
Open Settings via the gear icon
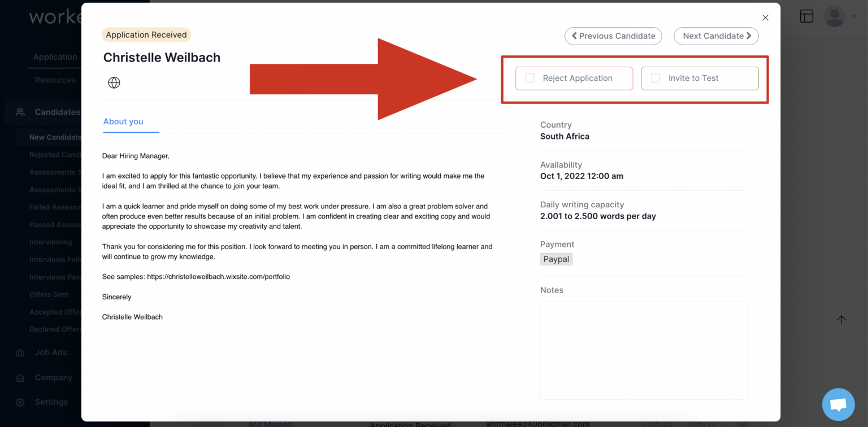tap(20, 402)
